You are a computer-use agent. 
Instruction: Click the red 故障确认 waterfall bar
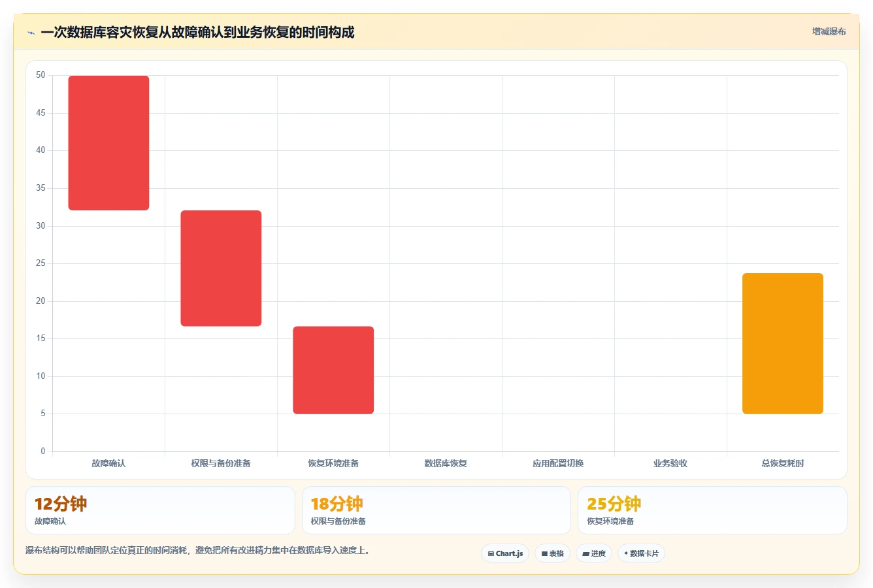pos(109,143)
